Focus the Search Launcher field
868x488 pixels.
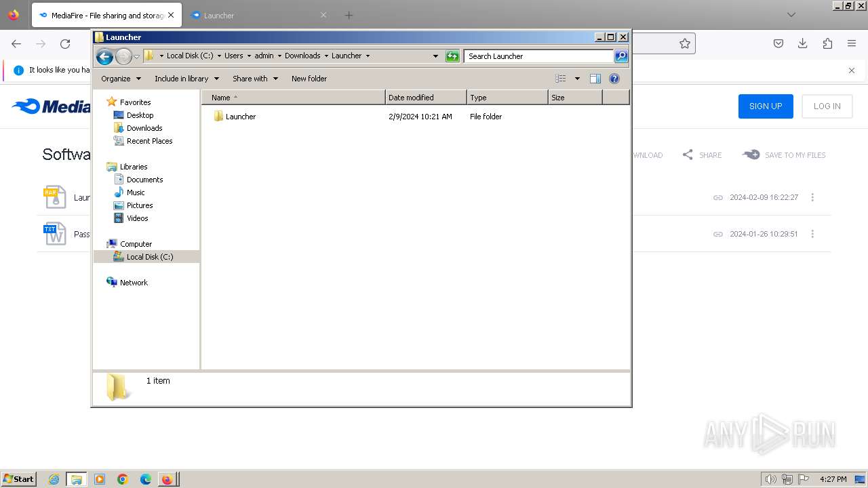click(x=539, y=56)
